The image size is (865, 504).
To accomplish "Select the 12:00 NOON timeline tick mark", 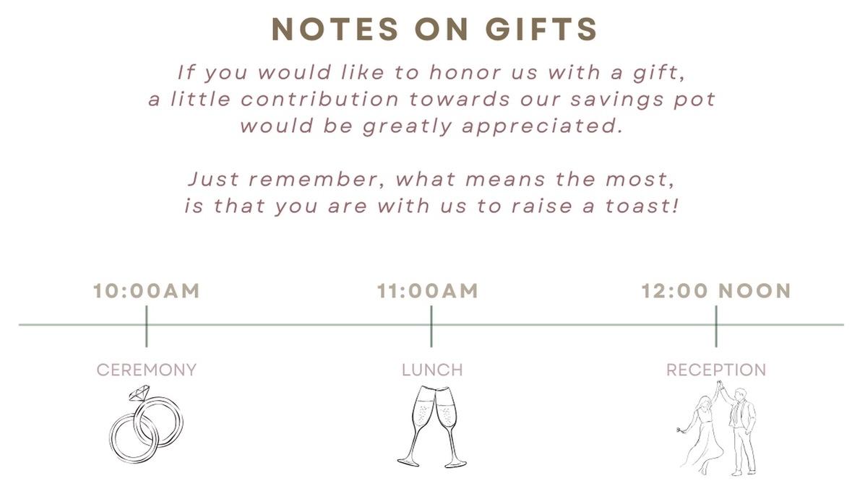I will click(x=716, y=326).
